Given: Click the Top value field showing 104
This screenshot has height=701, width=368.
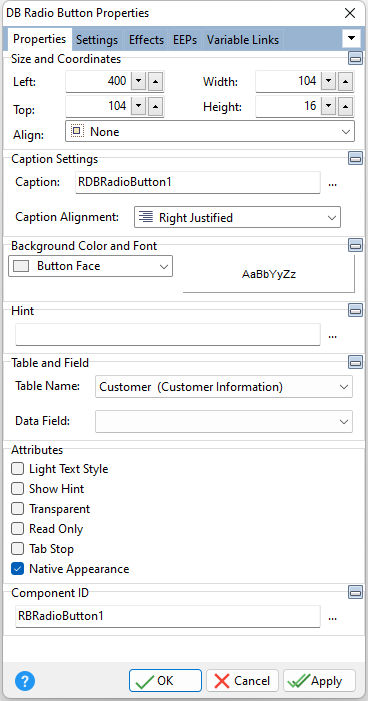Looking at the screenshot, I should tap(98, 106).
